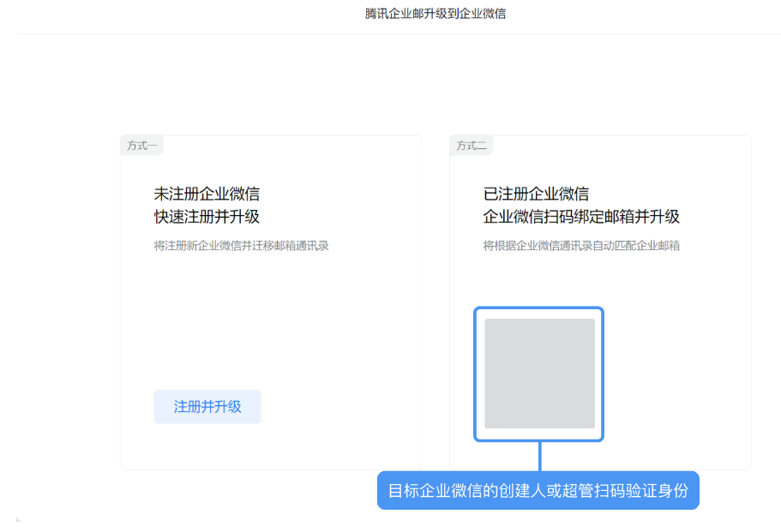
Task: Click the 注册并升级 button
Action: 207,406
